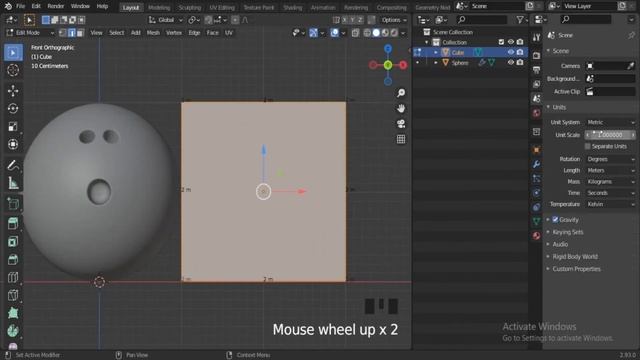The height and width of the screenshot is (360, 640).
Task: Open the World properties red globe tab
Action: 536,113
